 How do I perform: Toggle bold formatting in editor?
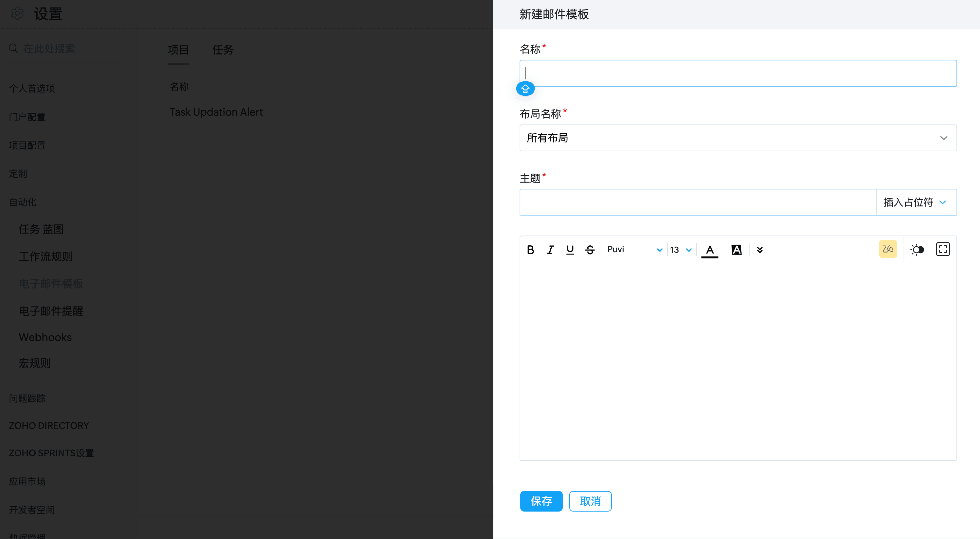pos(530,250)
